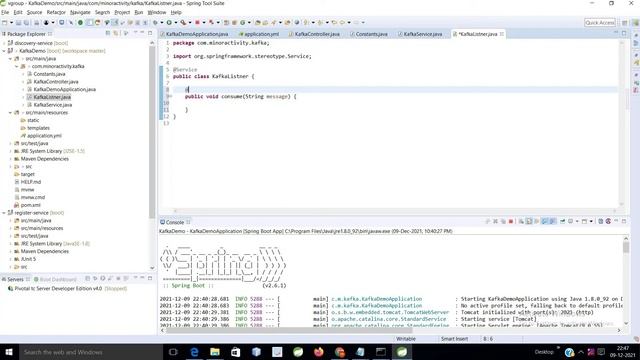Screen dimensions: 640x360
Task: Collapse the com.minoractivity.kafka package
Action: coord(17,66)
